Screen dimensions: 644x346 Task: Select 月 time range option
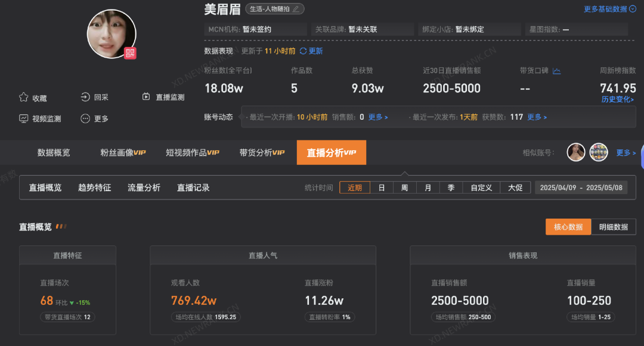click(428, 188)
